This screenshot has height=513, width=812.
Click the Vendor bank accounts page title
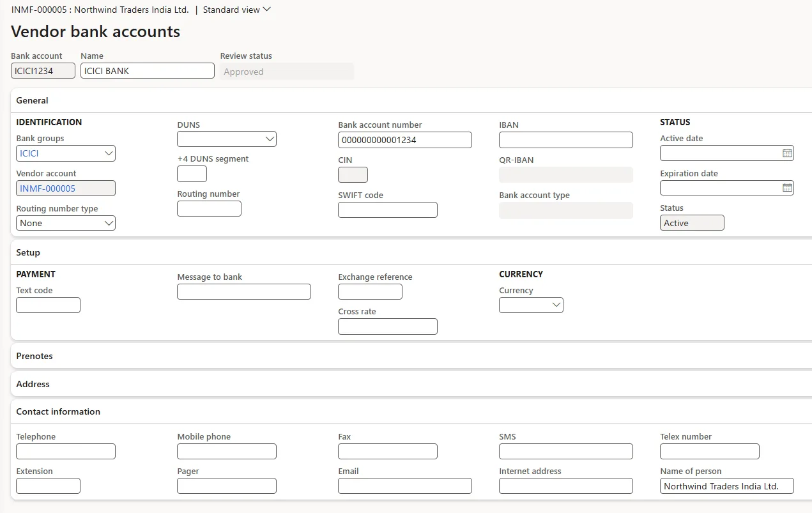click(96, 31)
